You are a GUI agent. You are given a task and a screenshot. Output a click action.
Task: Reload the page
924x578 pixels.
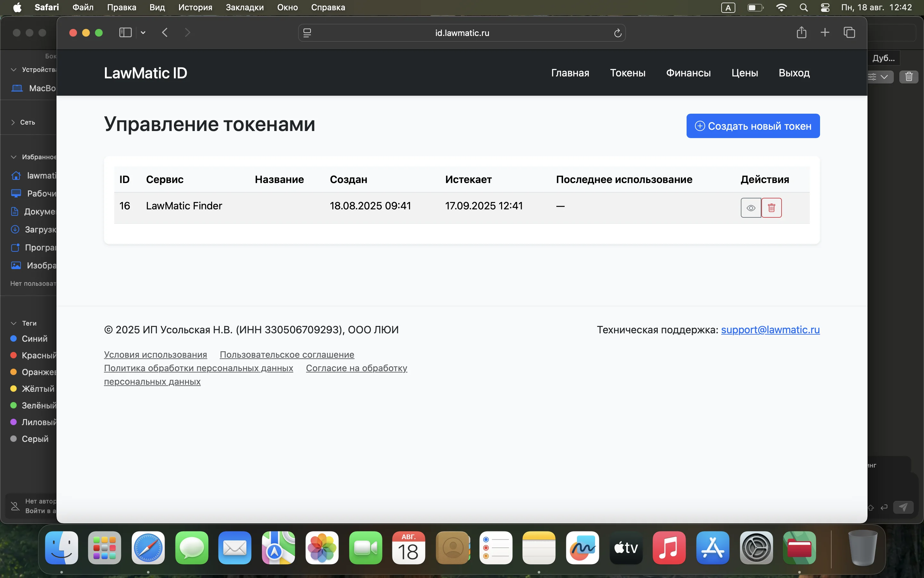pos(617,33)
